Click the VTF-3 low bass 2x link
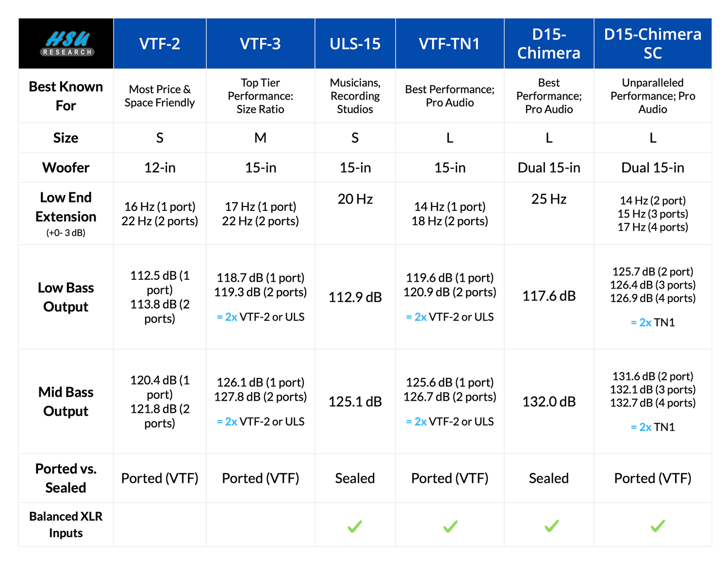The image size is (728, 563). (231, 317)
